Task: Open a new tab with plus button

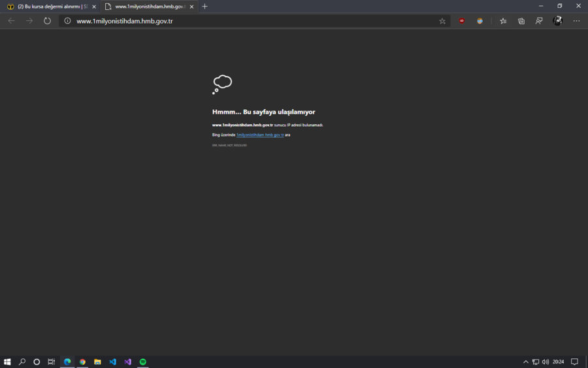Action: 204,7
